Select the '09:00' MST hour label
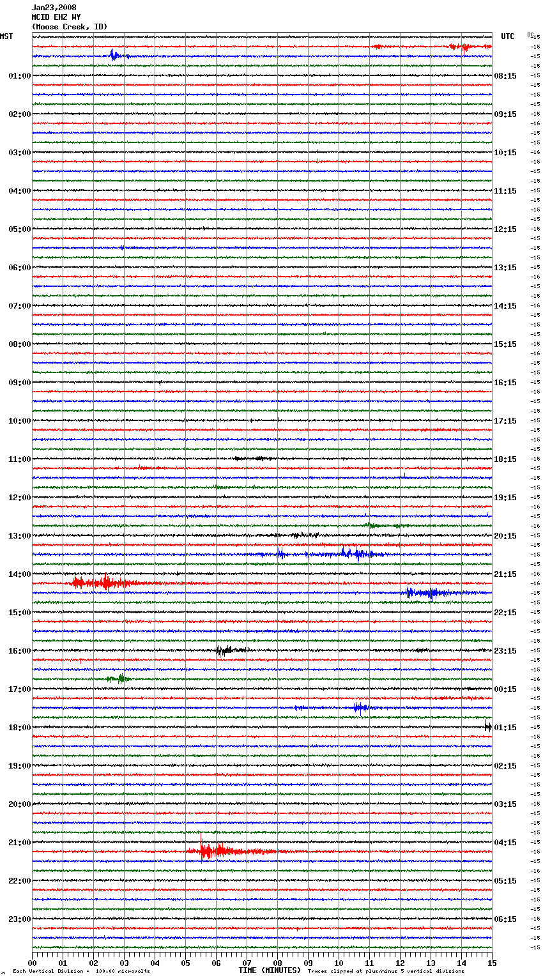 point(19,383)
